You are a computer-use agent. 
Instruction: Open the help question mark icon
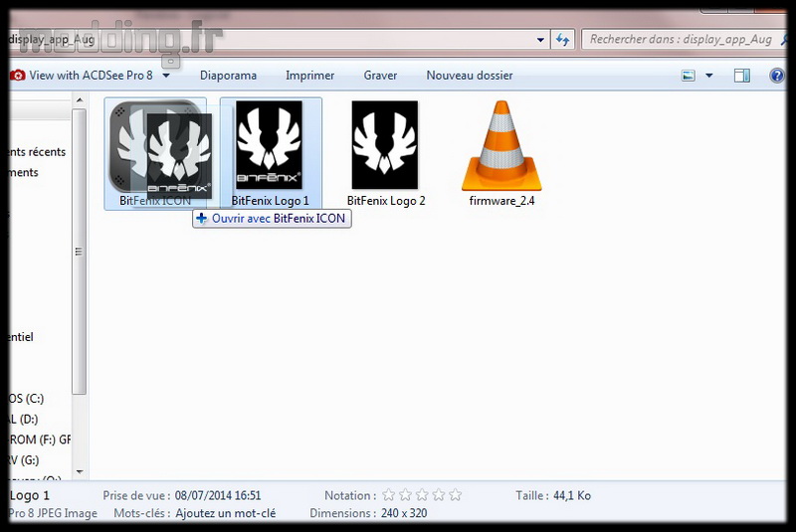tap(777, 77)
